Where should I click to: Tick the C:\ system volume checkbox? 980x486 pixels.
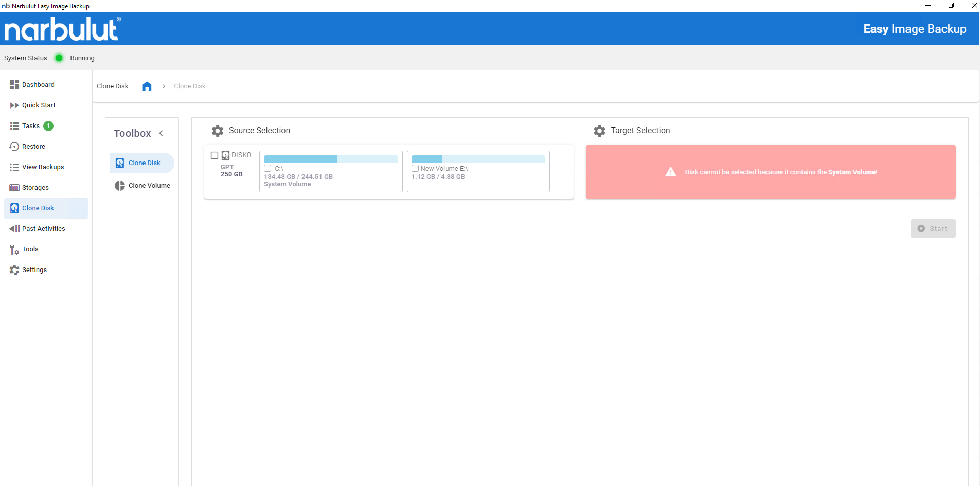[268, 169]
